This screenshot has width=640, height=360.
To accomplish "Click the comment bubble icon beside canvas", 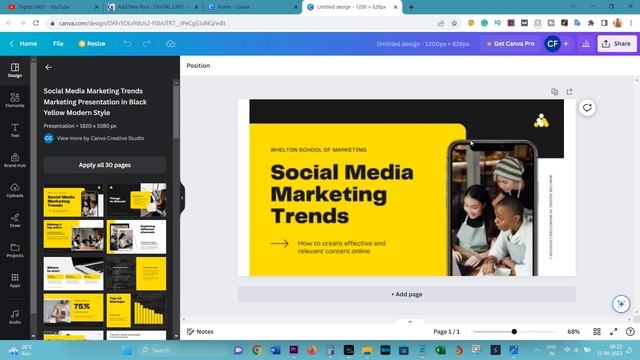I will [587, 108].
